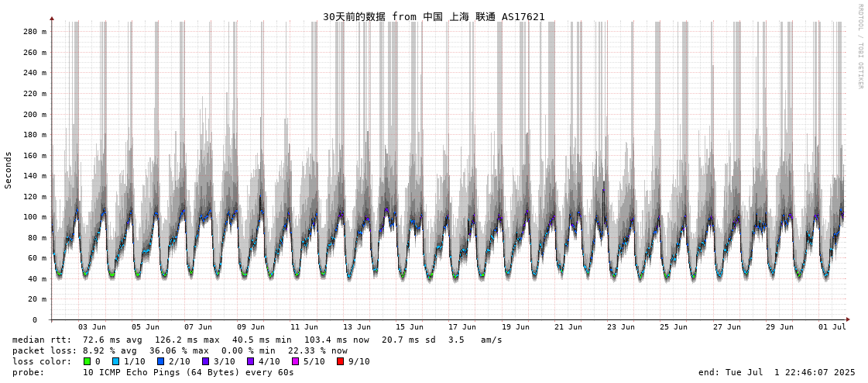Click the purple 4/10 loss swatch

pos(249,361)
